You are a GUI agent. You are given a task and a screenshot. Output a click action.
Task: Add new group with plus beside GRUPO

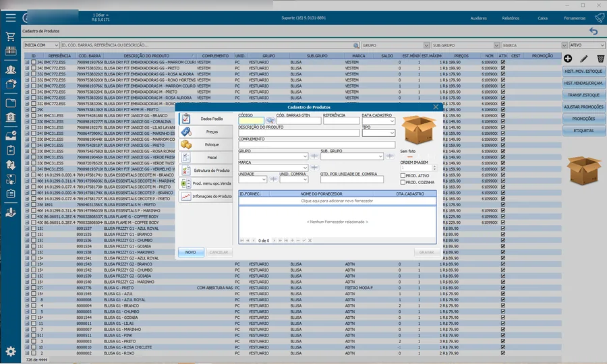point(314,156)
